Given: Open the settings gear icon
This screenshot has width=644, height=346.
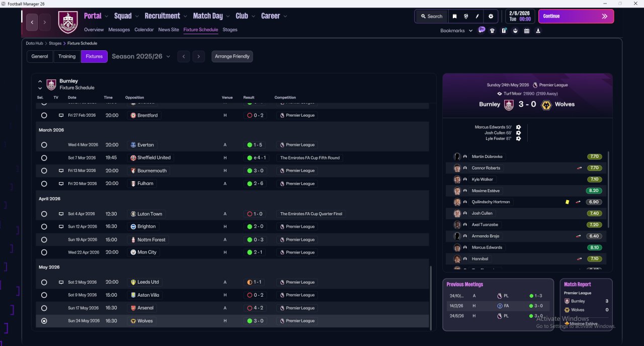Looking at the screenshot, I should click(x=491, y=16).
